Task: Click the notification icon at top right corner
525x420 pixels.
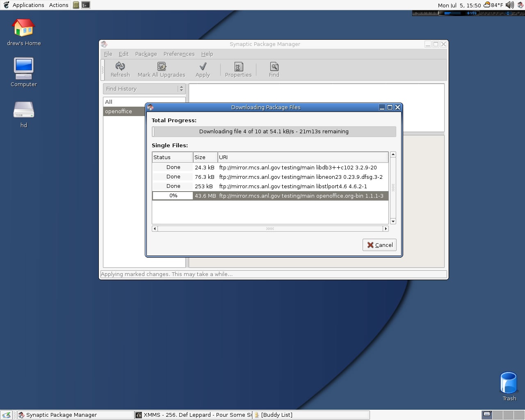Action: (520, 5)
